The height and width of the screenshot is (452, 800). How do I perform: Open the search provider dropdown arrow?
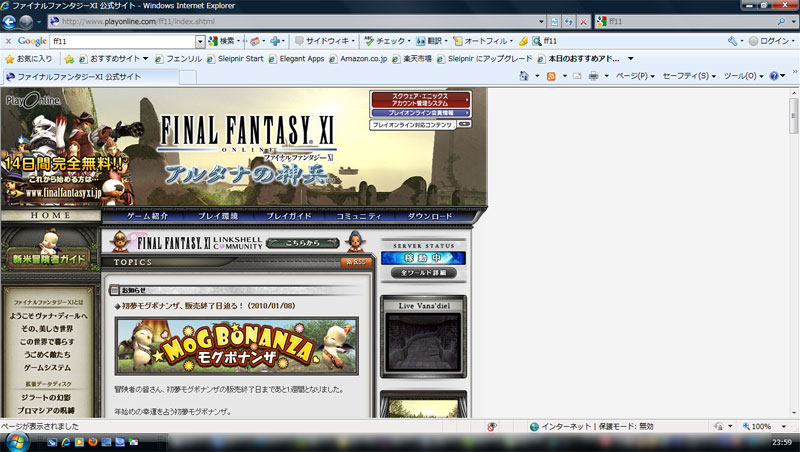[x=793, y=21]
